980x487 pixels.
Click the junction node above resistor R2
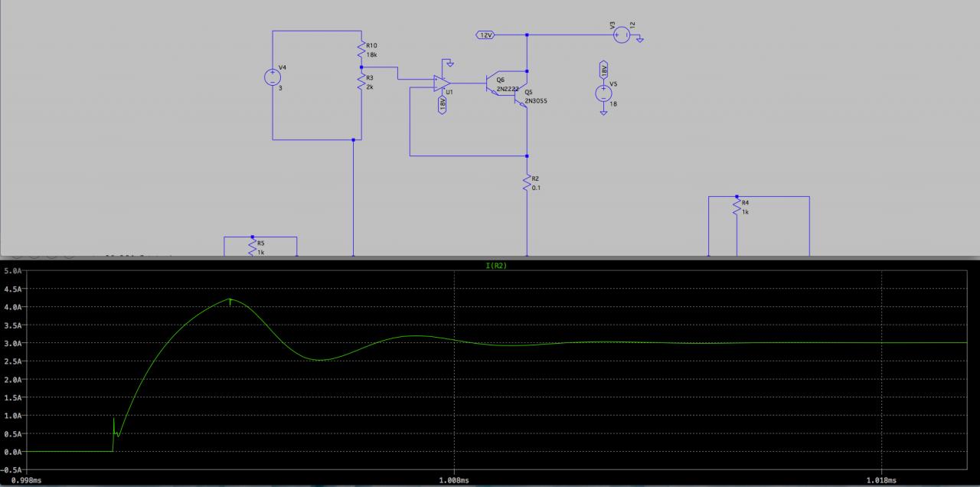click(527, 155)
